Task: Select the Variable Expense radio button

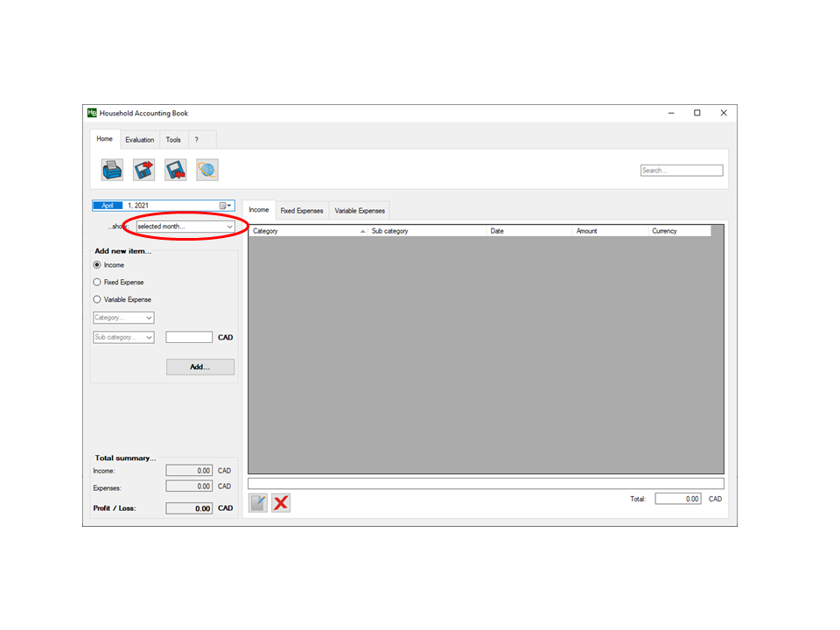Action: (x=97, y=299)
